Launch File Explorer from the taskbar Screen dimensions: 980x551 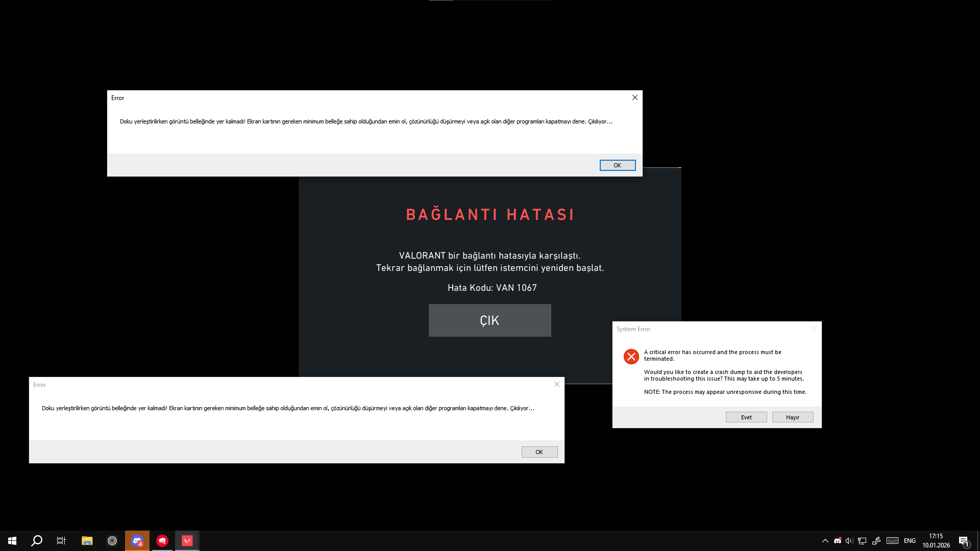87,541
